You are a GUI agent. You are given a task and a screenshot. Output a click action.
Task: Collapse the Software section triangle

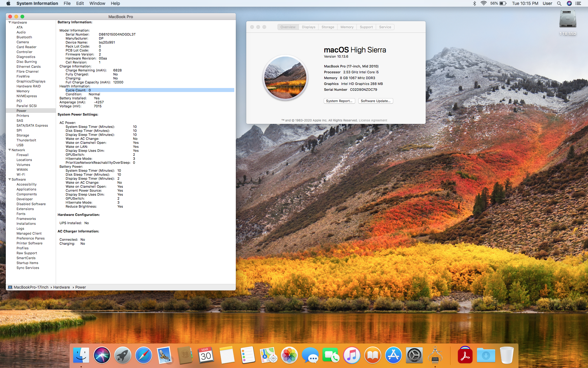pos(9,179)
